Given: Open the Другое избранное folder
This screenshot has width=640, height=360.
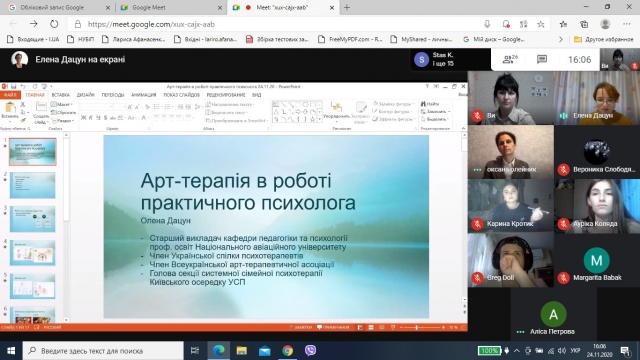Looking at the screenshot, I should (603, 40).
